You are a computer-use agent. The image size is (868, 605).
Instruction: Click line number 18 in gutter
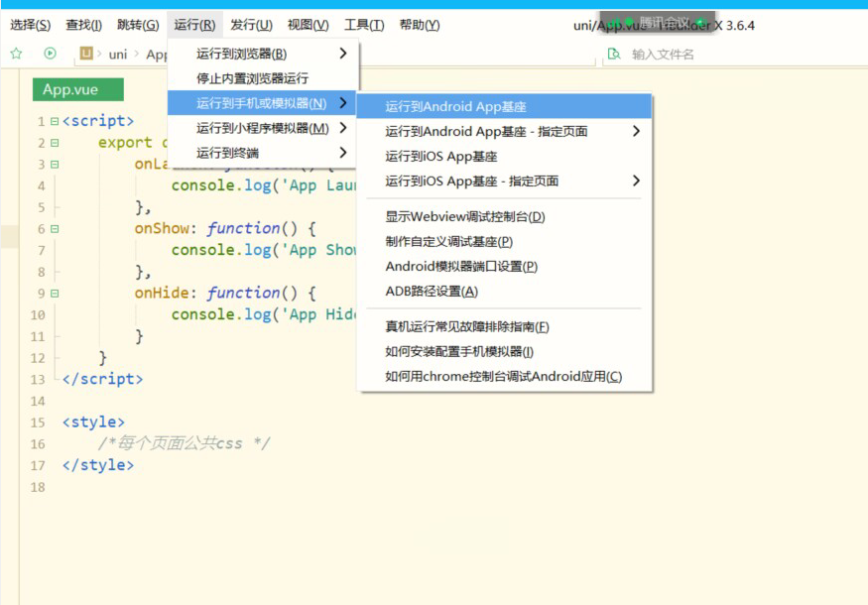38,487
